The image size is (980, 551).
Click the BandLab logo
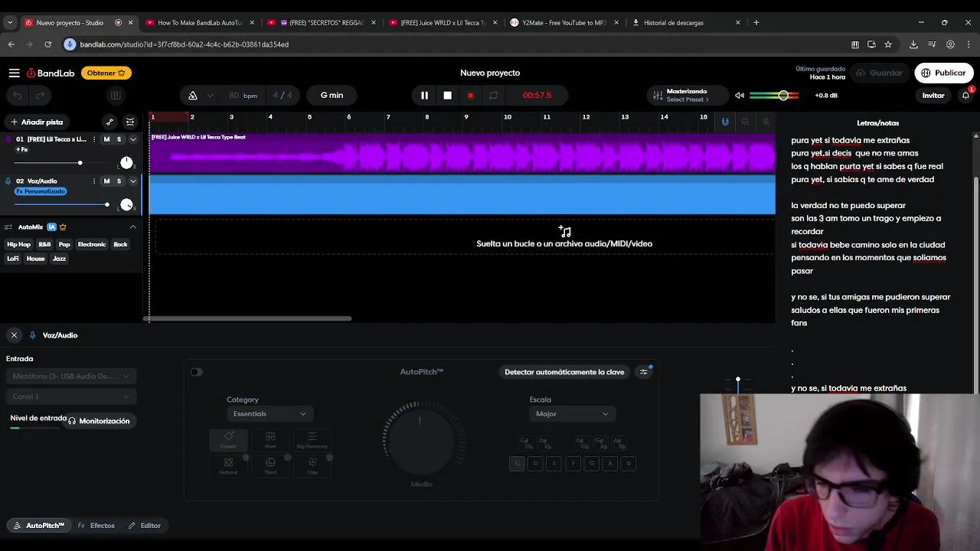pyautogui.click(x=51, y=73)
